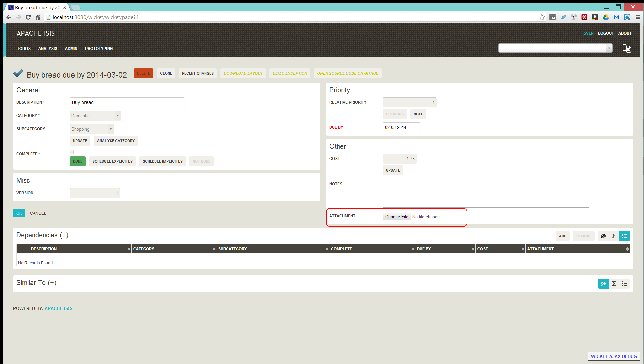644x364 pixels.
Task: Select list view icon in Dependencies panel
Action: click(624, 236)
